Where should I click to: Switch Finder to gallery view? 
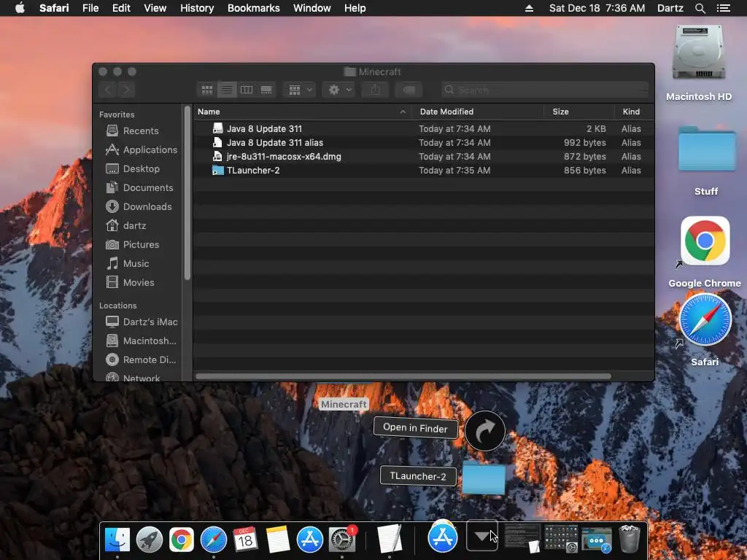[266, 90]
